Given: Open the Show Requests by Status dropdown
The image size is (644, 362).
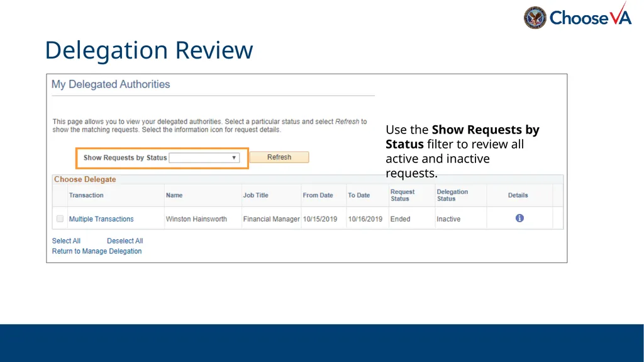Looking at the screenshot, I should click(204, 157).
